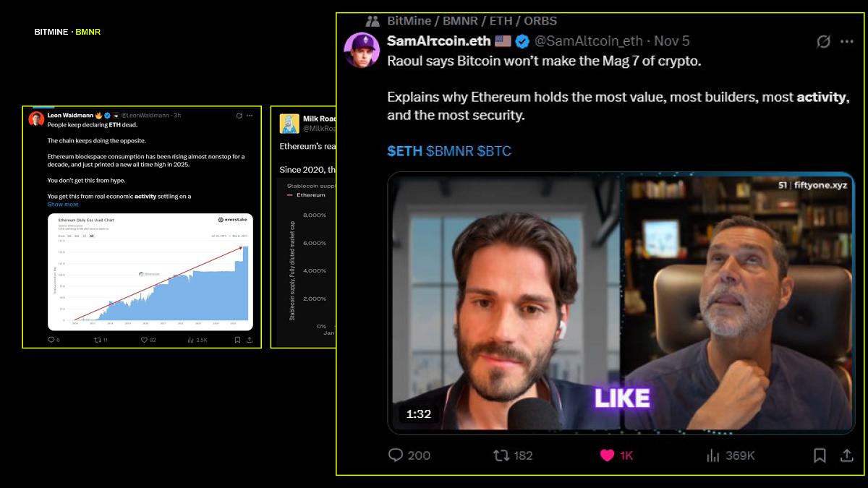Viewport: 868px width, 488px height.
Task: Open the $BTC cashtag link
Action: [494, 151]
